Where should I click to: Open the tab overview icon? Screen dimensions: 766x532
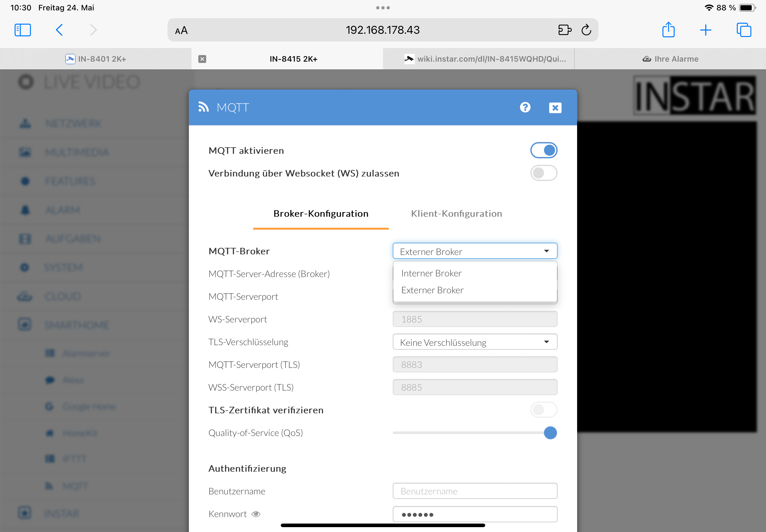[743, 30]
